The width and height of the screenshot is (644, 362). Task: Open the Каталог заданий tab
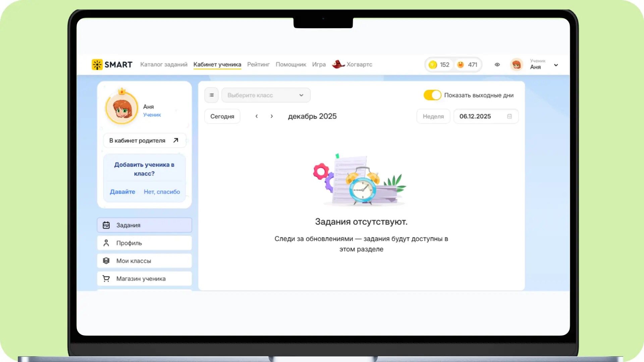point(164,64)
